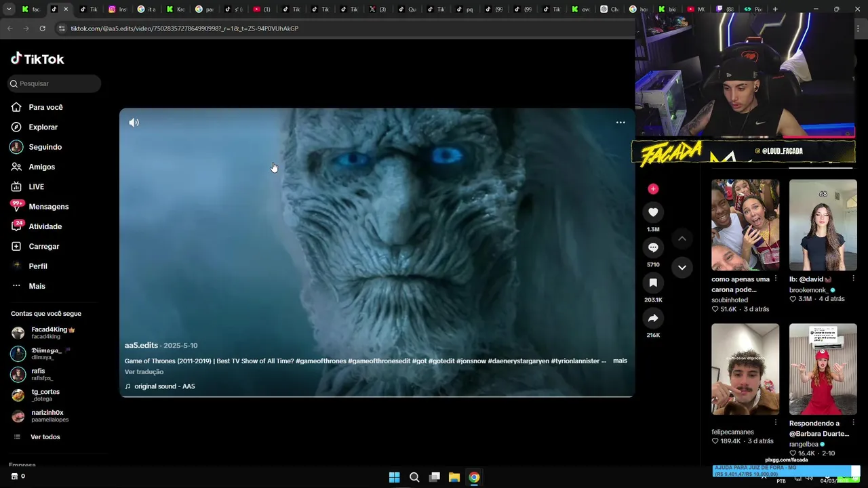Open the Explorar compass page
Viewport: 868px width, 488px height.
43,127
